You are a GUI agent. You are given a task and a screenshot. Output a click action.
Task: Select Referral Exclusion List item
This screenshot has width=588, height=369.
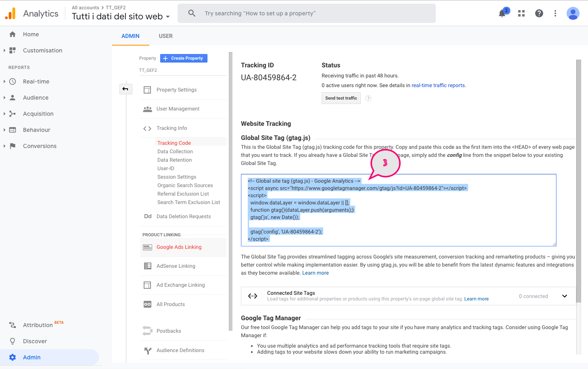click(183, 194)
